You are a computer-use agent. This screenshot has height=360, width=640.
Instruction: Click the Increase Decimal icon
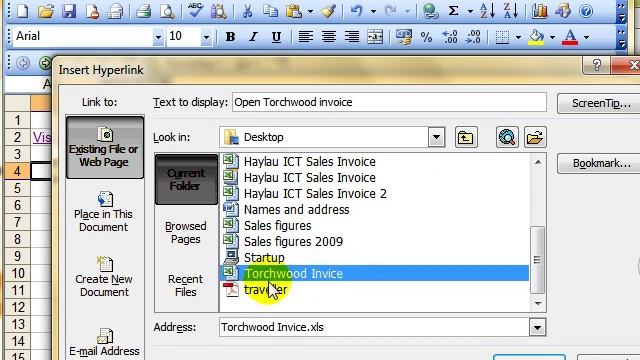[450, 37]
